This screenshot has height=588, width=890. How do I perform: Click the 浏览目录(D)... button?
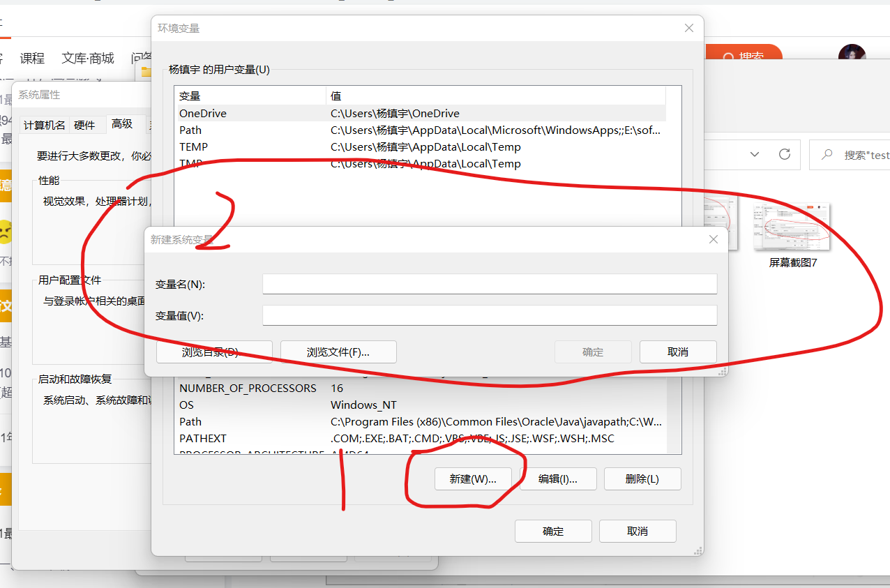point(214,352)
